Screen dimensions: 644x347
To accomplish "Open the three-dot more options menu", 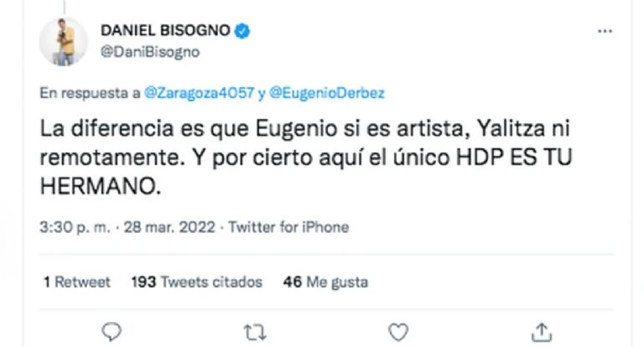I will (x=605, y=31).
